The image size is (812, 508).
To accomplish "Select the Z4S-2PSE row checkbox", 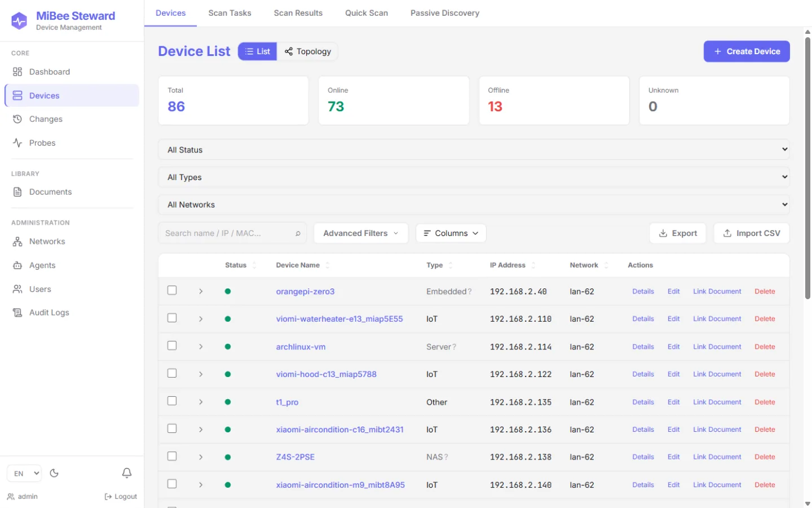I will pos(172,456).
